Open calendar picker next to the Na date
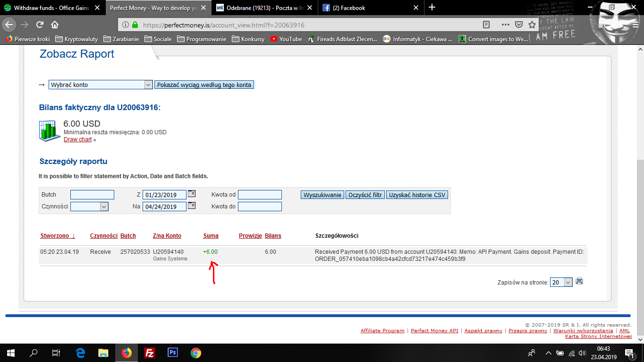The image size is (644, 362). coord(192,206)
